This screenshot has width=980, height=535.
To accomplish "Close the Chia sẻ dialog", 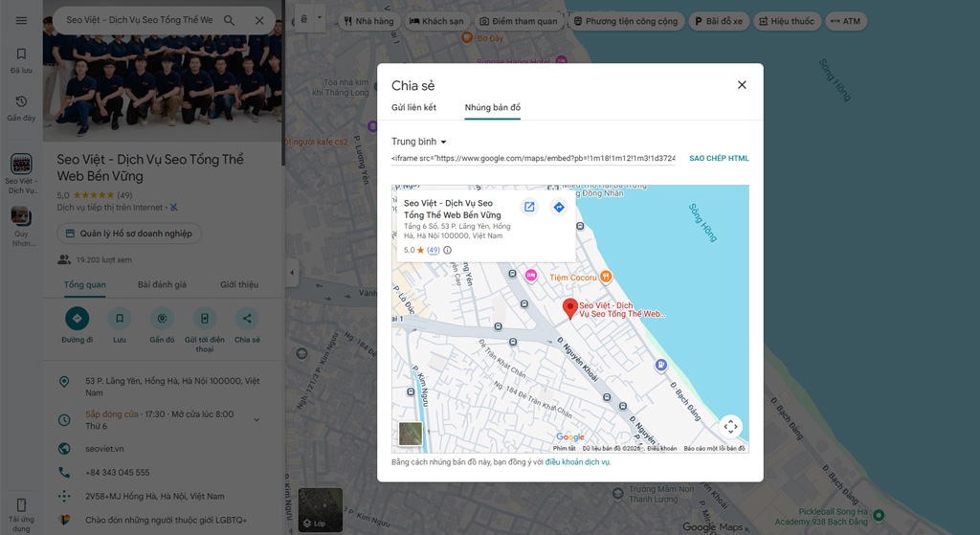I will [x=742, y=85].
